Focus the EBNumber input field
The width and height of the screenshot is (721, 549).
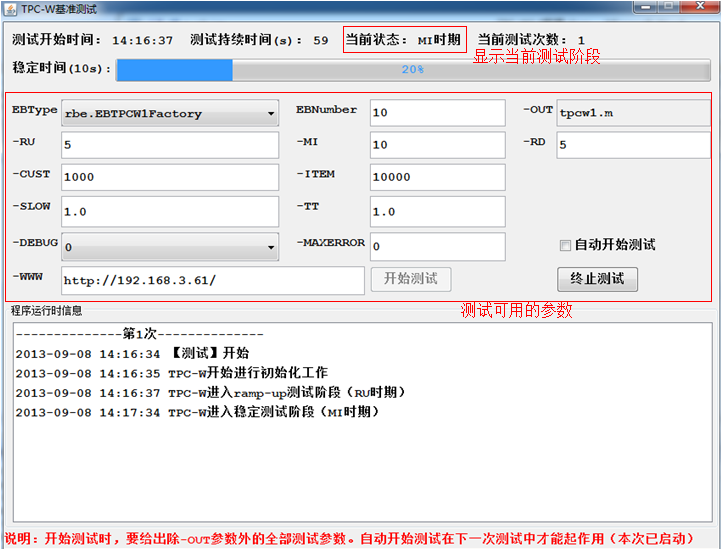437,113
